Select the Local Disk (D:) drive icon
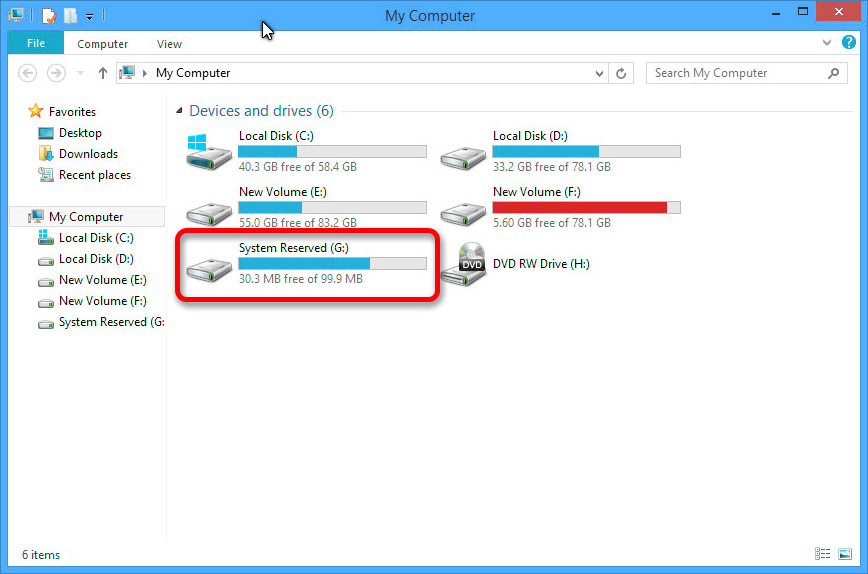 click(x=463, y=157)
